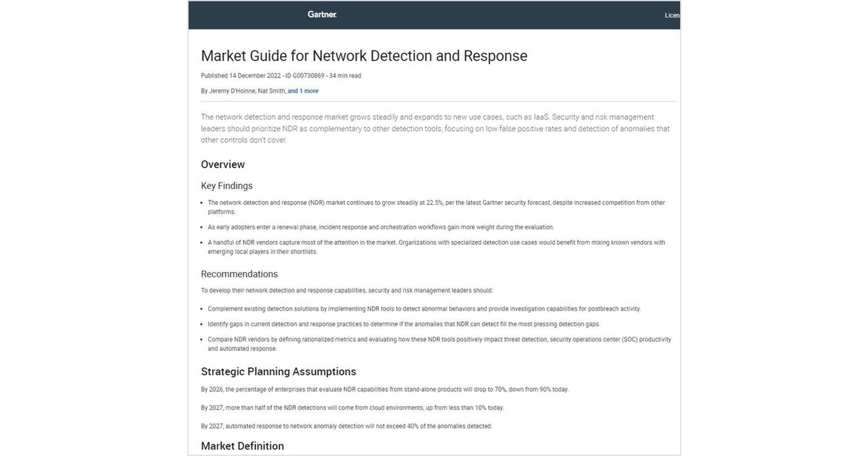Click the 'Recommendations' heading
868x456 pixels.
coord(239,274)
